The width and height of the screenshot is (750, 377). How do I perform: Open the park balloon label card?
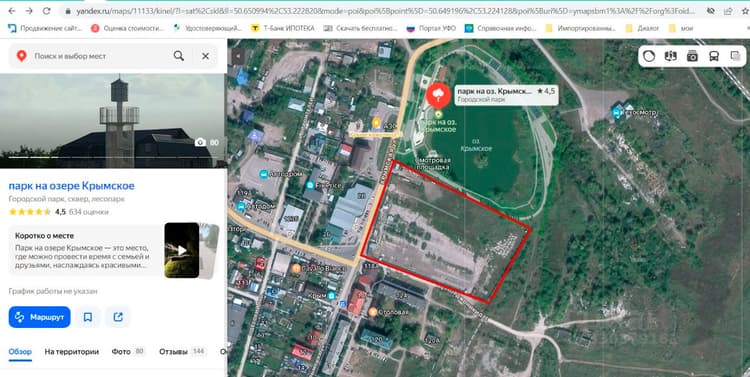click(x=507, y=95)
